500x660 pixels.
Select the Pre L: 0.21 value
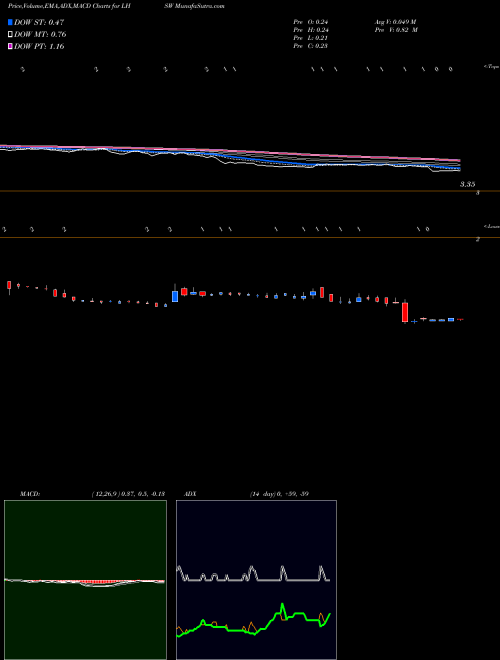click(311, 38)
